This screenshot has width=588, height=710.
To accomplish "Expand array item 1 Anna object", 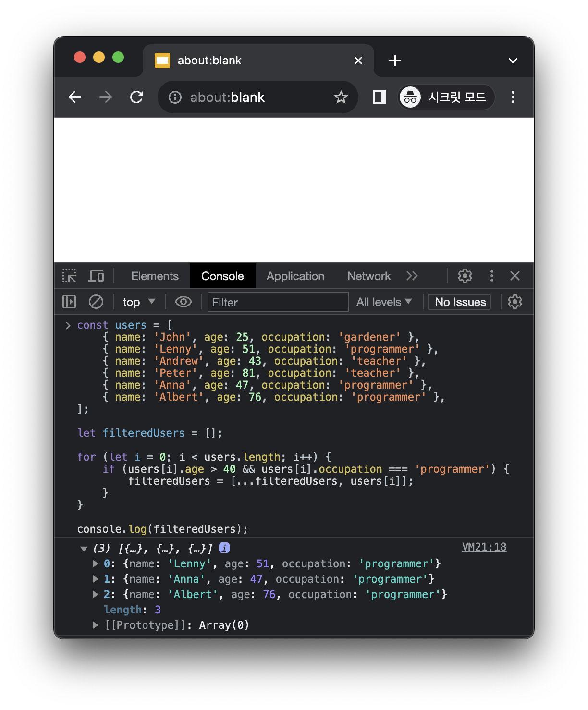I will coord(96,579).
